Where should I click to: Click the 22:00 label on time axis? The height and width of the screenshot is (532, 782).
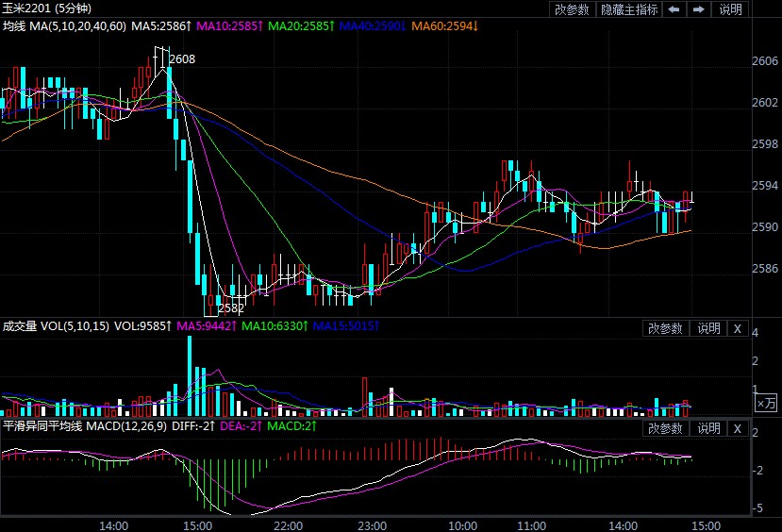coord(287,524)
